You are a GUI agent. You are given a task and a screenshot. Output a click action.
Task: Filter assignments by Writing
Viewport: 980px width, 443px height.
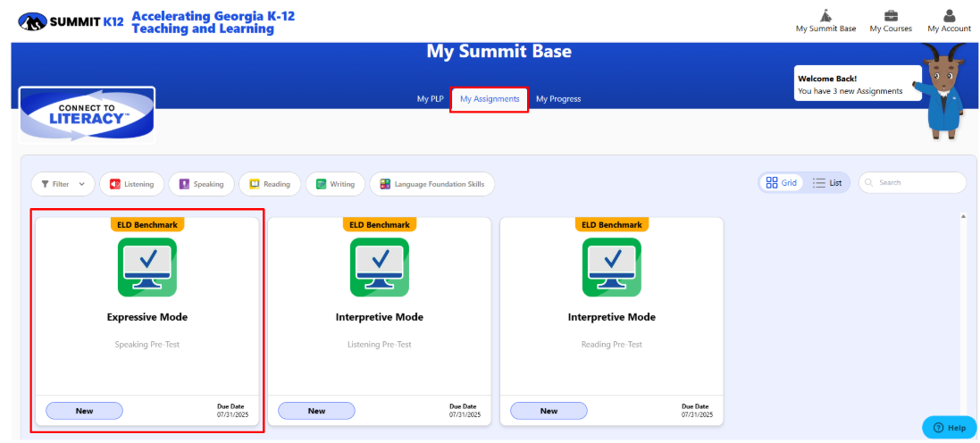tap(336, 184)
